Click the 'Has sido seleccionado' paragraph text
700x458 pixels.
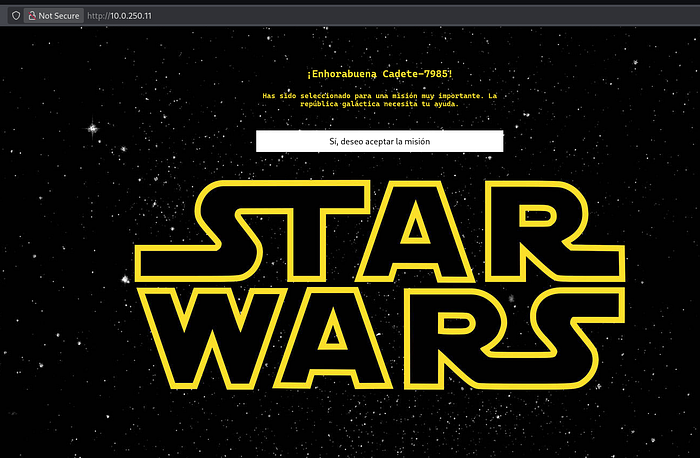pos(379,100)
